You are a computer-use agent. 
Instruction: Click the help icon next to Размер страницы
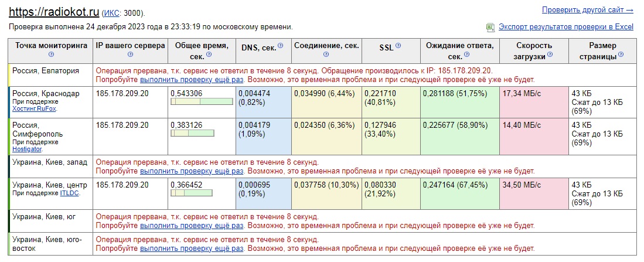click(x=621, y=55)
